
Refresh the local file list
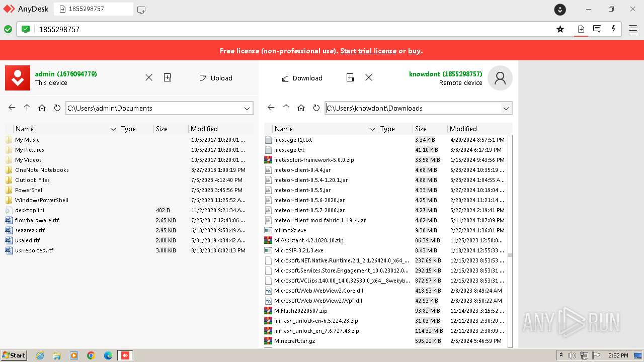pos(57,108)
